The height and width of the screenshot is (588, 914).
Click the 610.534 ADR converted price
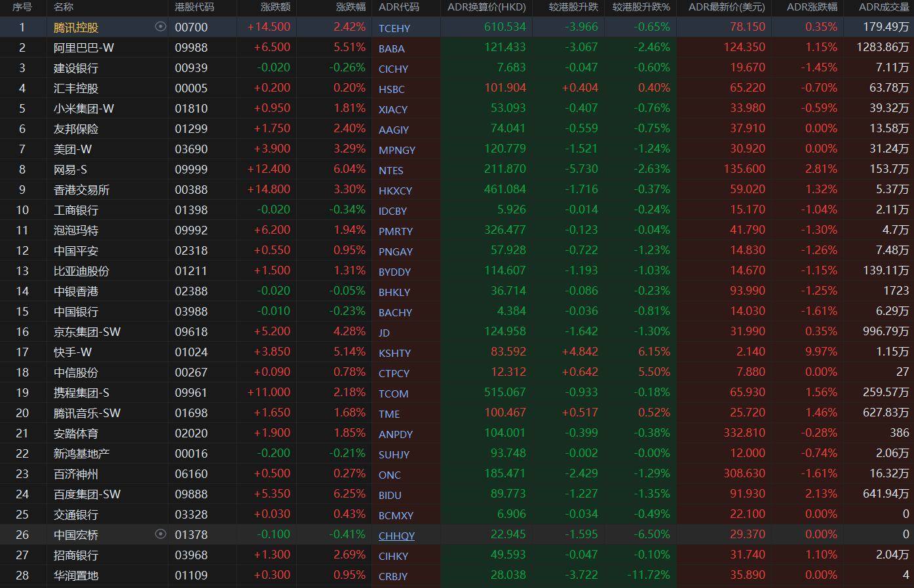point(505,28)
